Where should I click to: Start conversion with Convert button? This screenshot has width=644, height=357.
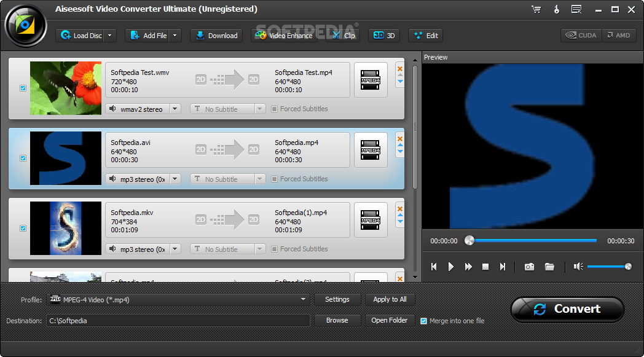(567, 309)
